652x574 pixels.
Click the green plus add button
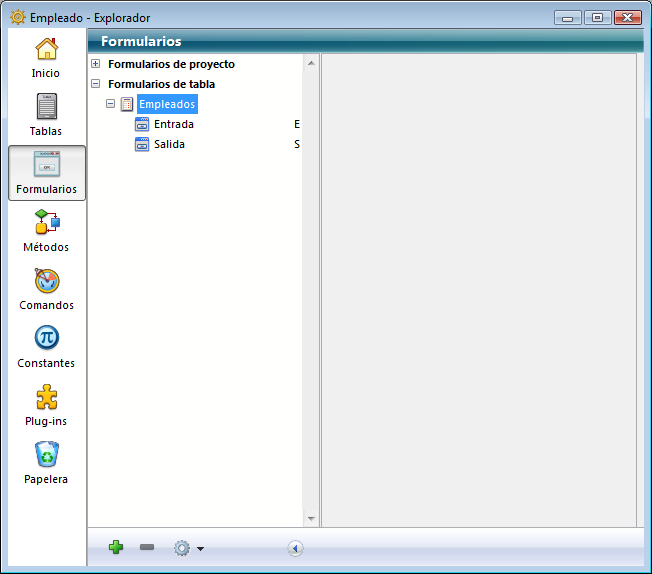[116, 547]
